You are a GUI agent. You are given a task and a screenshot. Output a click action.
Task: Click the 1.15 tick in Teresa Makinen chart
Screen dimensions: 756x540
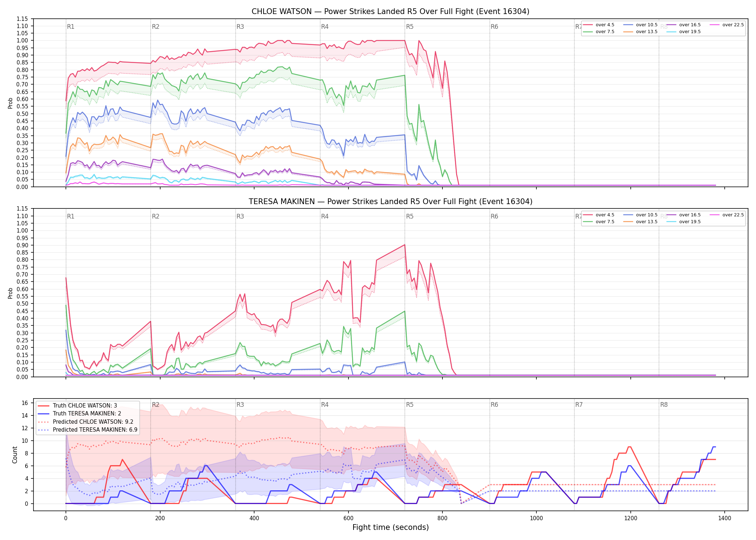(x=22, y=209)
